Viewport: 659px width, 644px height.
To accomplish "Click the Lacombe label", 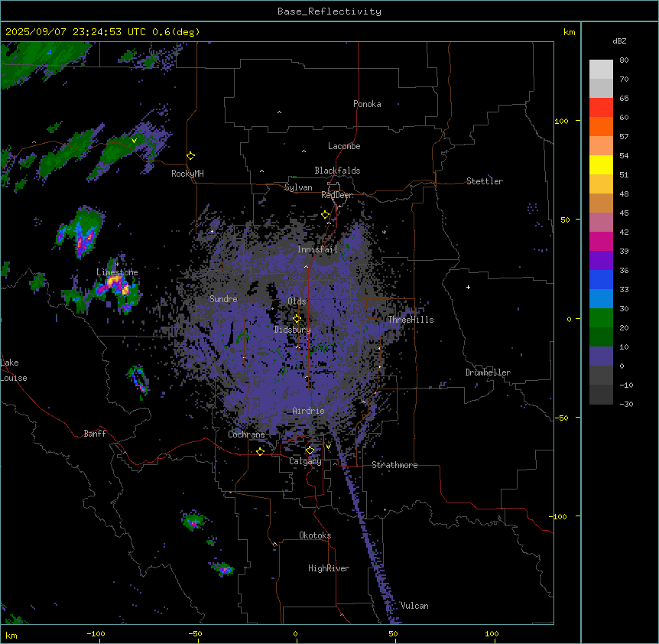I will click(344, 146).
